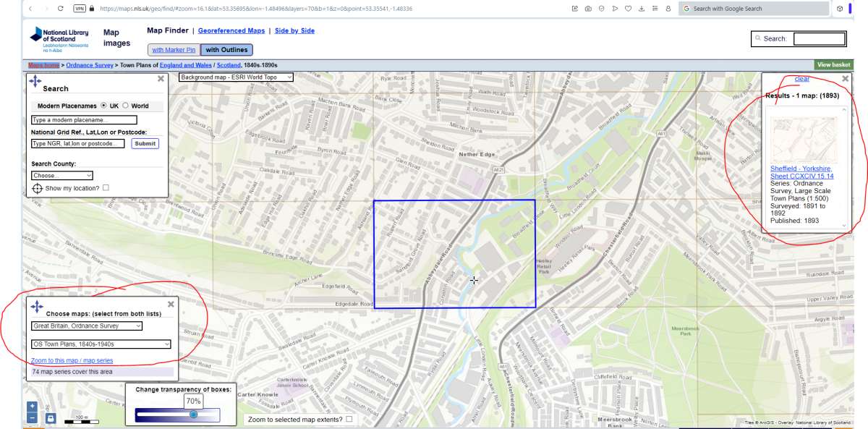Click 'Zoom to this map / map series' link

click(x=72, y=360)
